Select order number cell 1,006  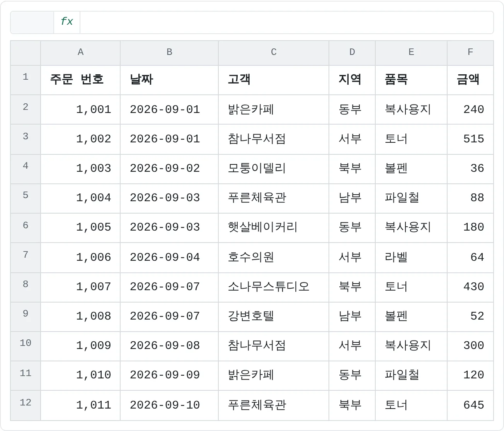pyautogui.click(x=80, y=258)
